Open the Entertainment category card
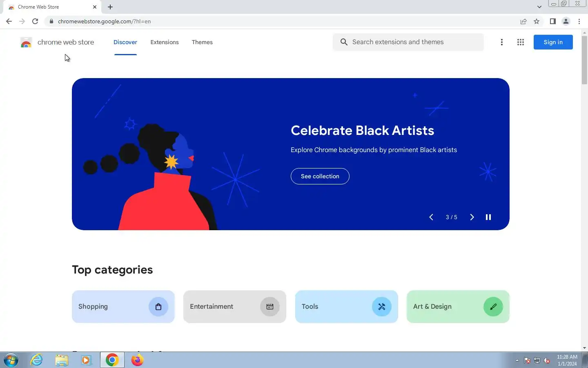This screenshot has height=368, width=588. 235,307
